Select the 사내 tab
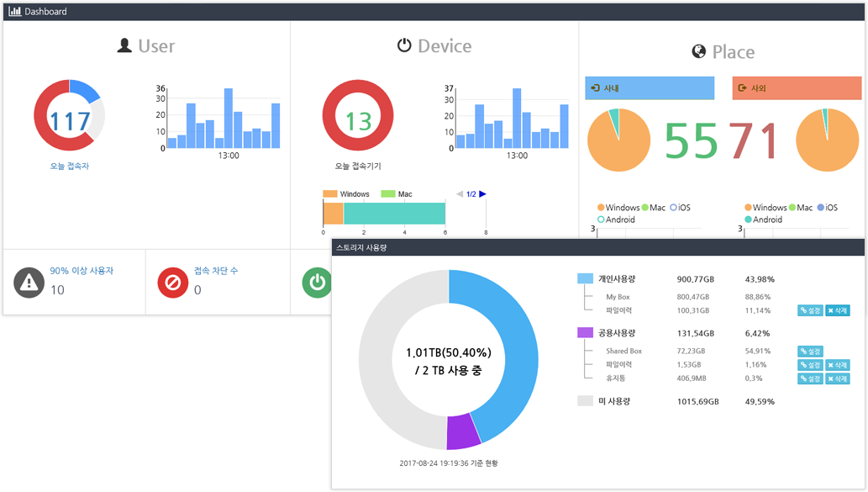Screen dimensions: 868x492 click(x=650, y=88)
